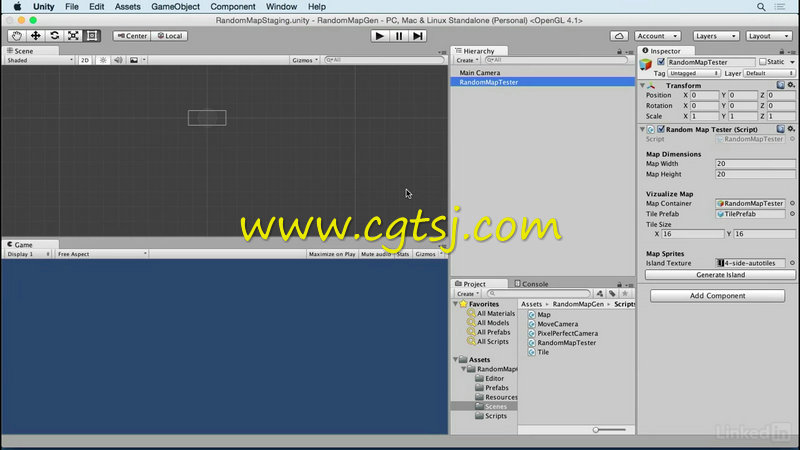Screen dimensions: 800x450
Task: Switch to the Console tab
Action: click(531, 284)
